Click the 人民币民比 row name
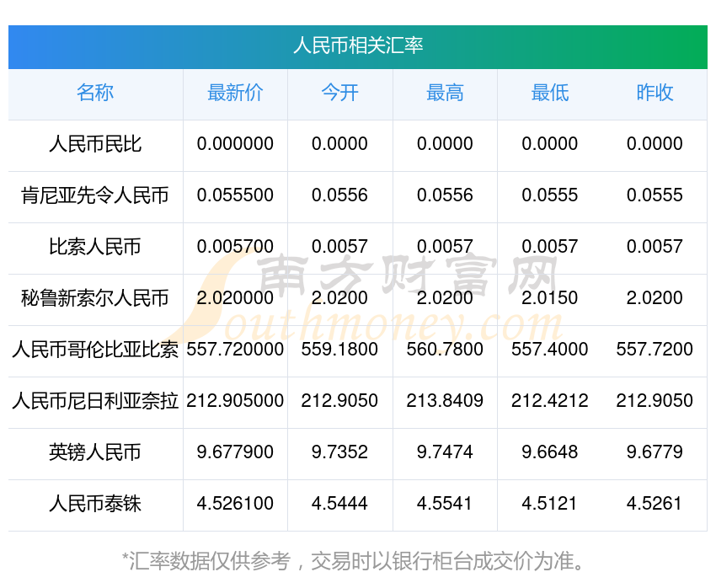Image resolution: width=716 pixels, height=588 pixels. tap(95, 144)
